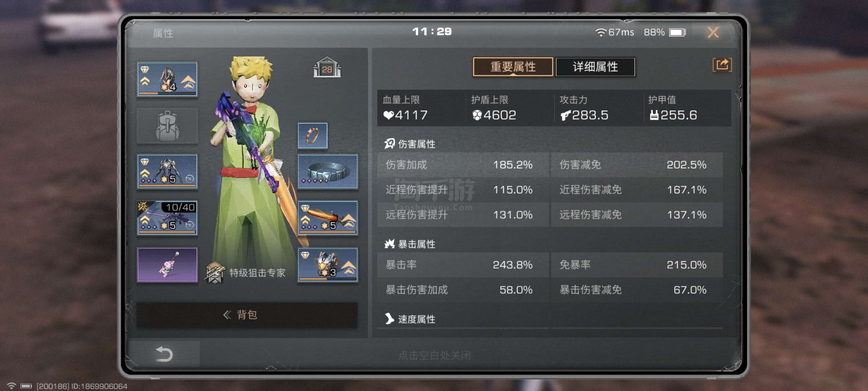Open the mech armor equipment slot
The image size is (868, 391).
167,171
